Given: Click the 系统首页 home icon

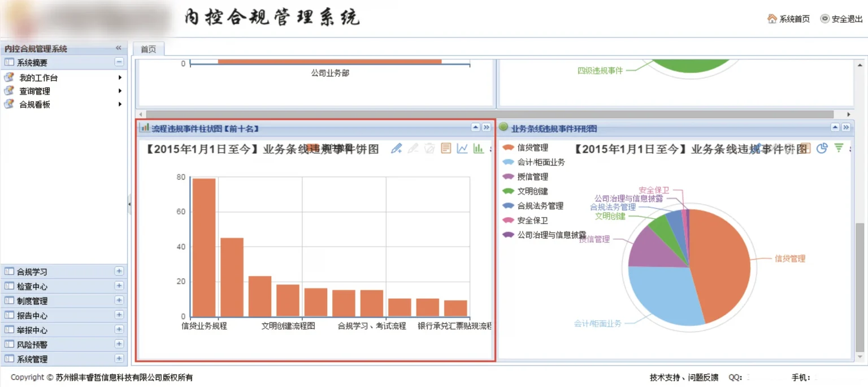Looking at the screenshot, I should tap(772, 19).
